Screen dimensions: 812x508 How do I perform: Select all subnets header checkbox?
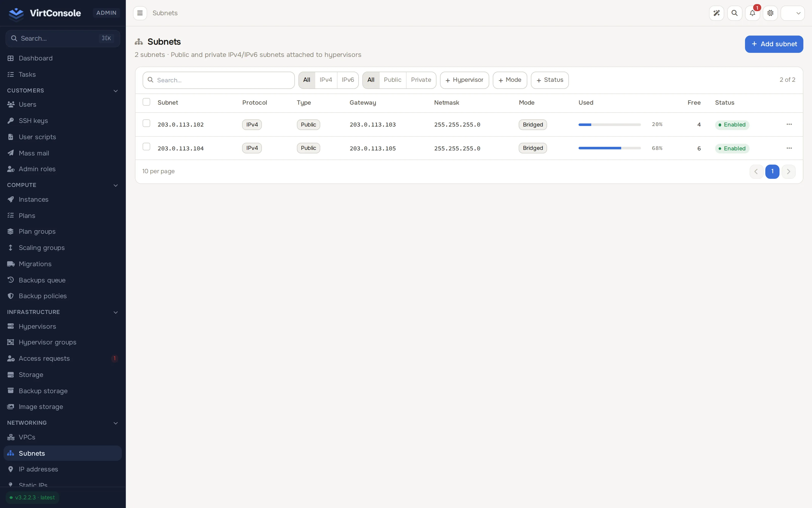[146, 102]
